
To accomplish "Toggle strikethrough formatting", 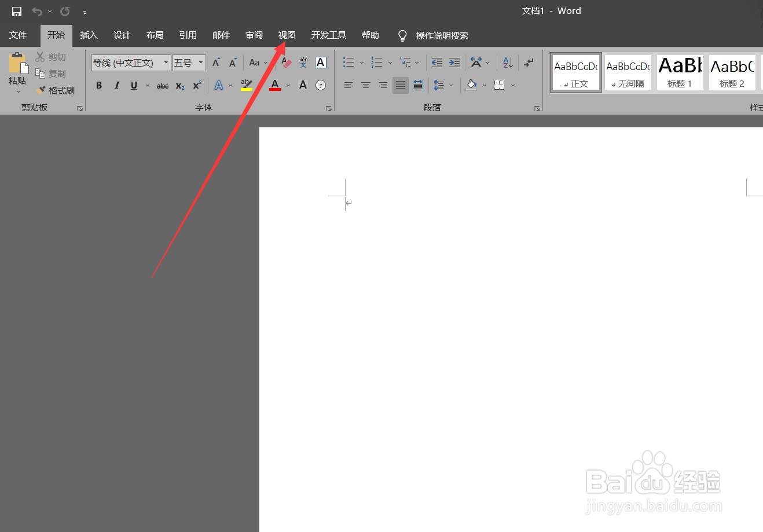I will 163,86.
